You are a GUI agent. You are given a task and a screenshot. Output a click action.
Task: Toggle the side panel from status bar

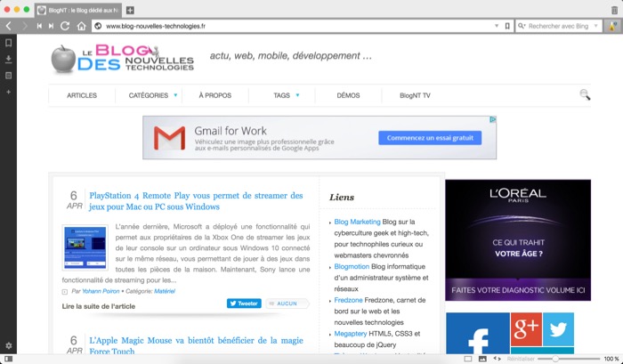tap(8, 359)
